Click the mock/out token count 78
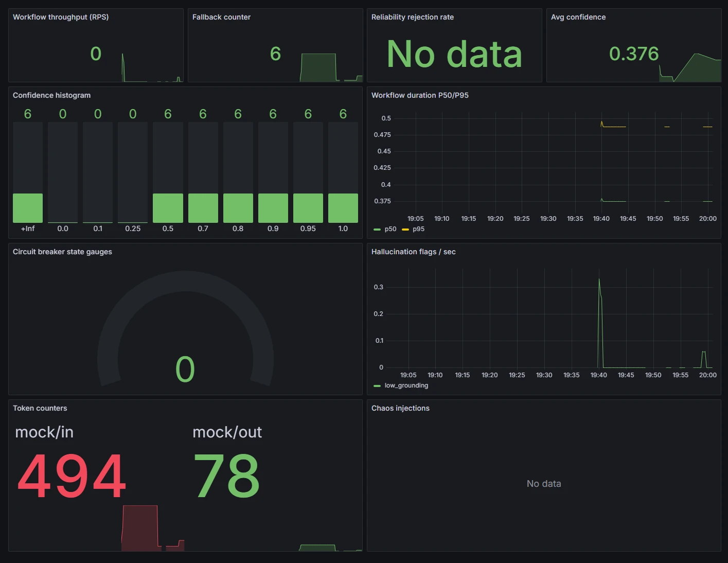 pos(226,476)
